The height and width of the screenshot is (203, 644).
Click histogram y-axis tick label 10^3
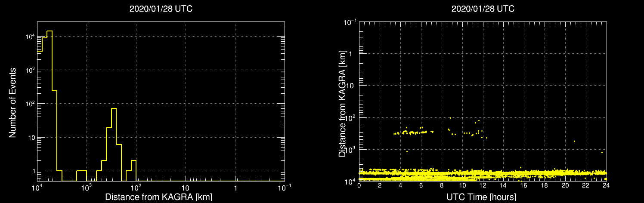(x=30, y=70)
